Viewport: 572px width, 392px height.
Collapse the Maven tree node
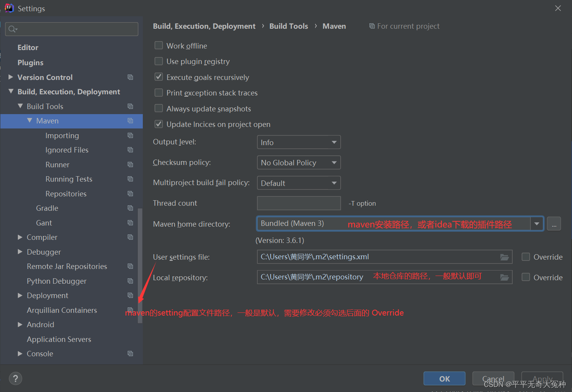(29, 121)
